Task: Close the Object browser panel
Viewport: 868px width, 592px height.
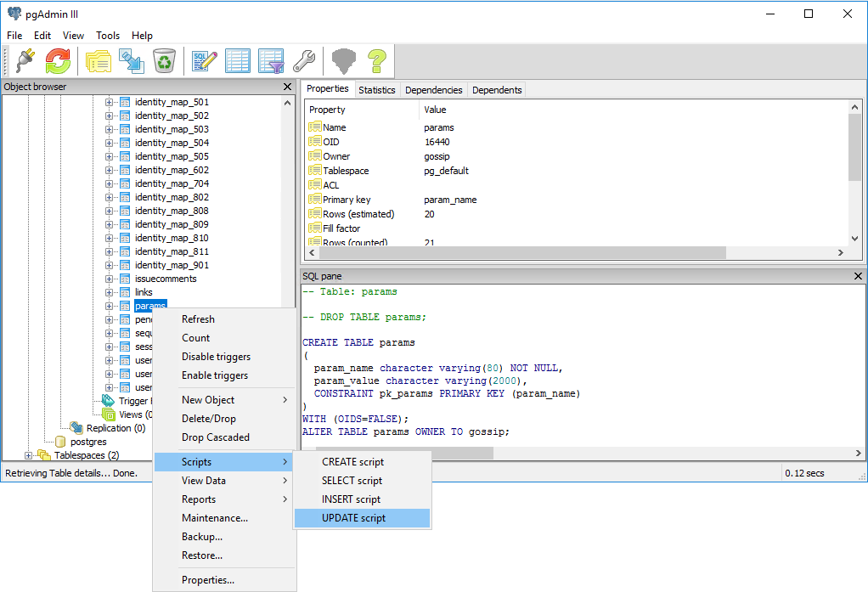Action: coord(287,87)
